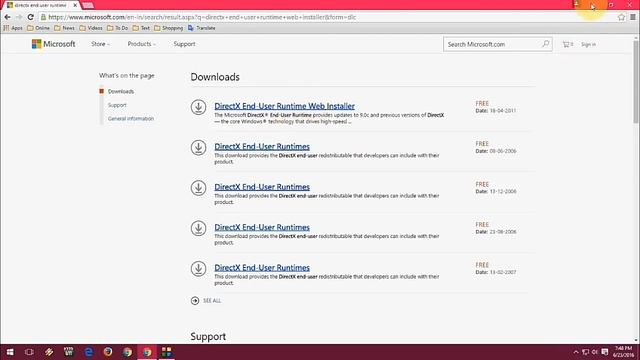The height and width of the screenshot is (360, 640).
Task: Jump to Support section in page sidebar
Action: tap(117, 105)
